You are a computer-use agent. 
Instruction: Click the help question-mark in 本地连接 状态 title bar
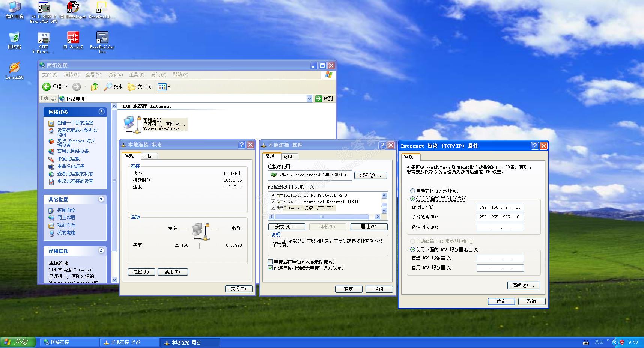pyautogui.click(x=242, y=145)
